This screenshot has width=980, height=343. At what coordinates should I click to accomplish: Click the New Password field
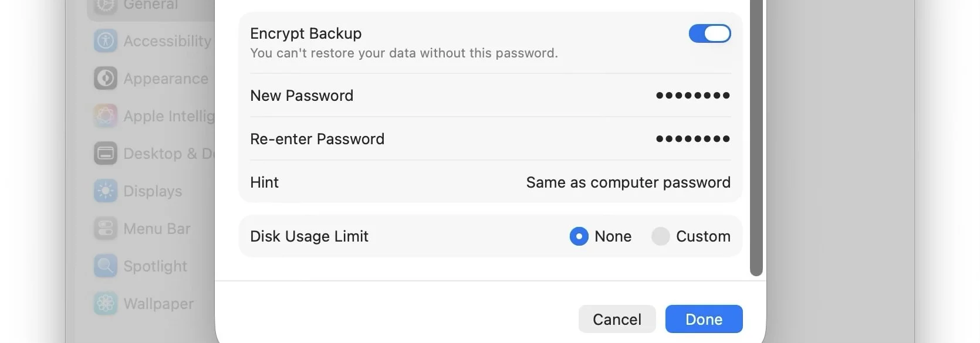(490, 96)
